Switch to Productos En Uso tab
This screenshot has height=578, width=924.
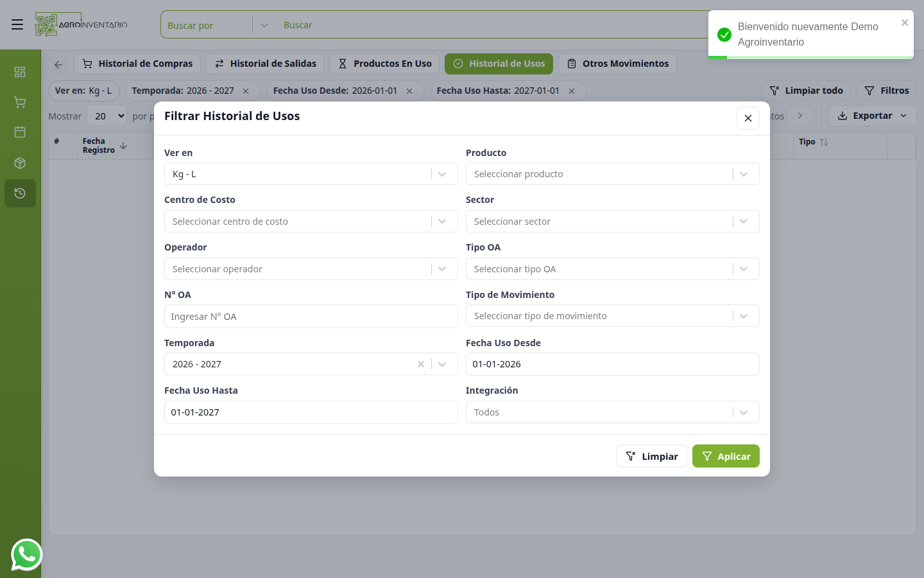point(384,64)
